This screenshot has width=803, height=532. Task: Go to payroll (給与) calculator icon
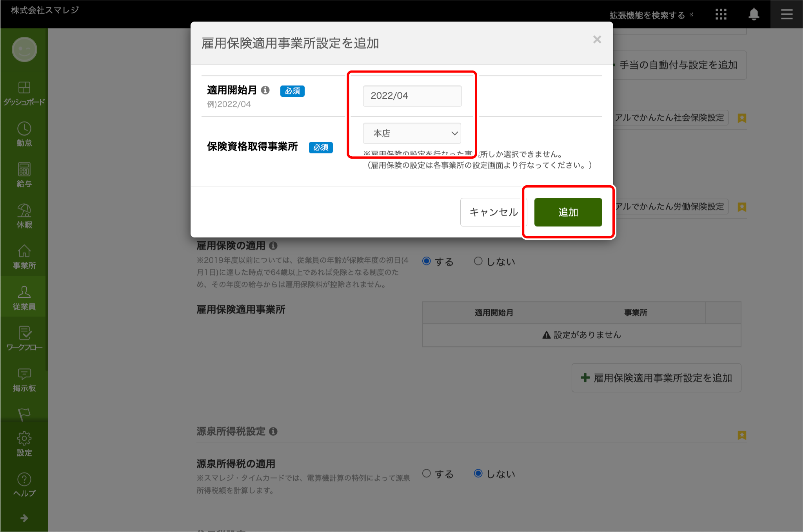[24, 170]
